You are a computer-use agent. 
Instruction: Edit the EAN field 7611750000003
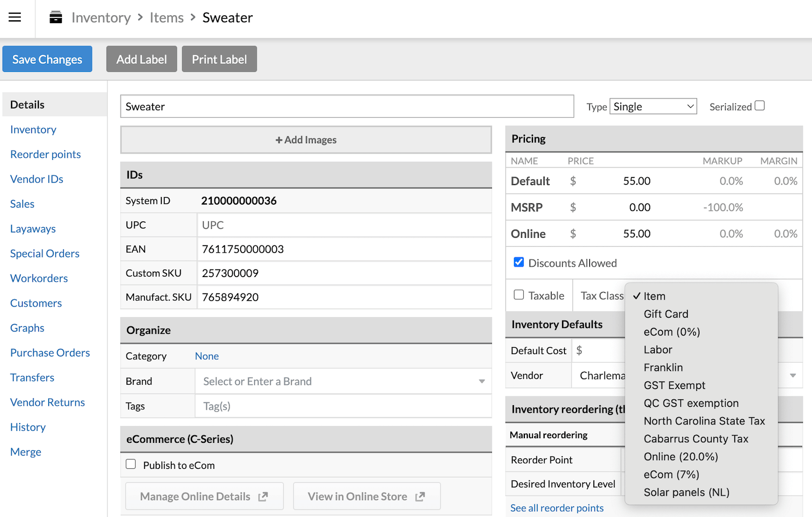click(345, 249)
